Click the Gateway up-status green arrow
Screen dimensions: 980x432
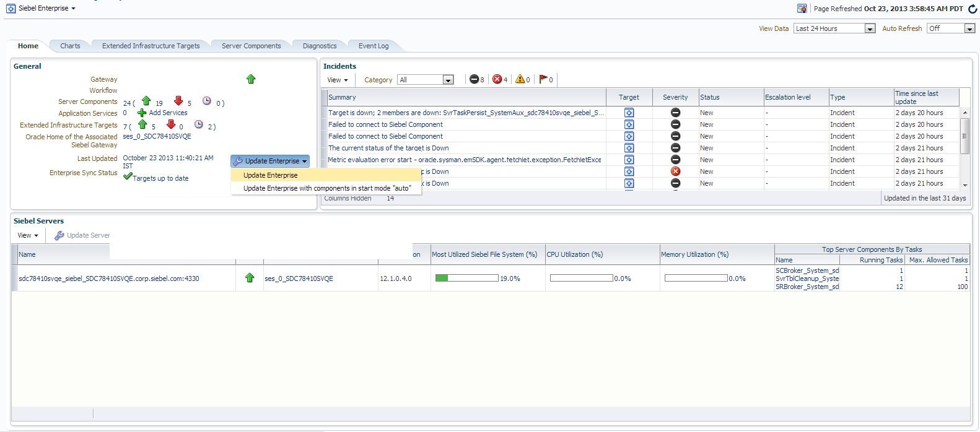click(x=251, y=79)
